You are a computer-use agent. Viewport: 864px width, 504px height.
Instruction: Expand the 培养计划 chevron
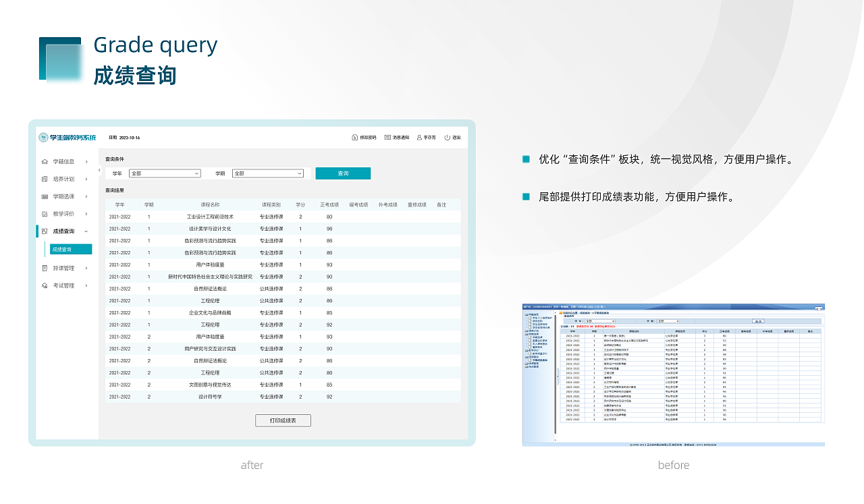pos(86,179)
